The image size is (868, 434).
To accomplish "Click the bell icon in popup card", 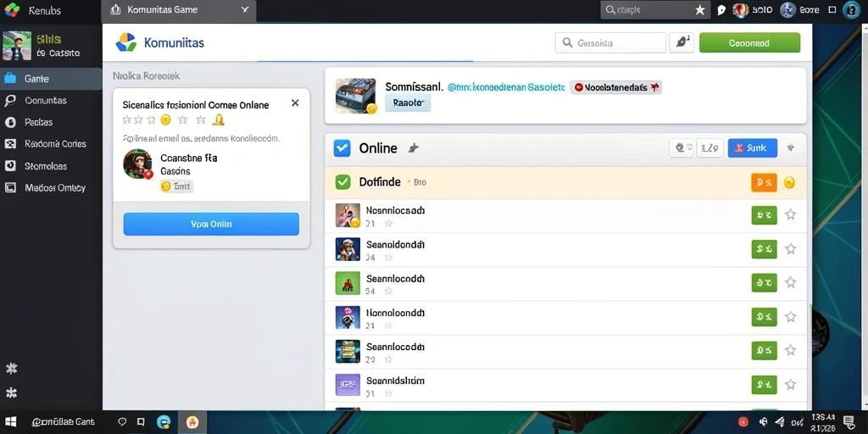I will 219,120.
